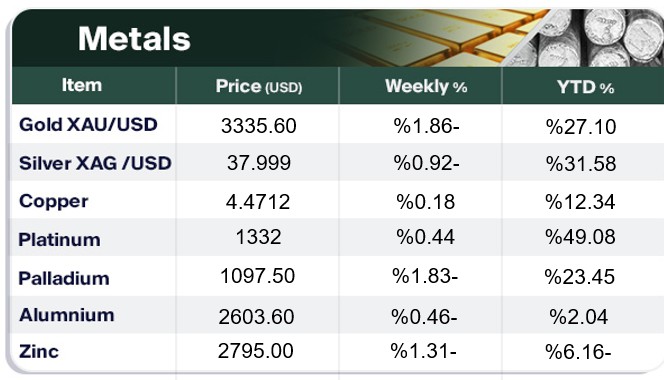The image size is (664, 380).
Task: Select the Weekly % column header
Action: pos(426,86)
